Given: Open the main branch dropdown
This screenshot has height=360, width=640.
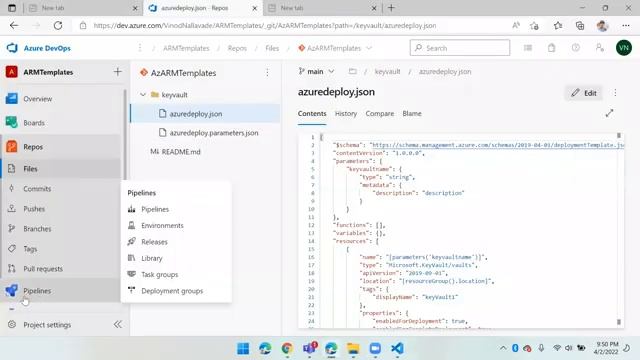Looking at the screenshot, I should (x=316, y=71).
